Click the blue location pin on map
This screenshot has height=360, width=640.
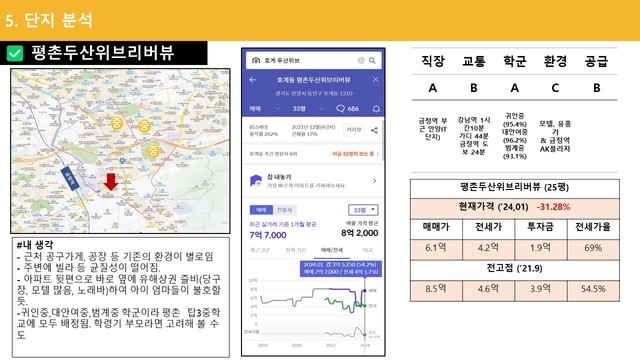[x=122, y=161]
